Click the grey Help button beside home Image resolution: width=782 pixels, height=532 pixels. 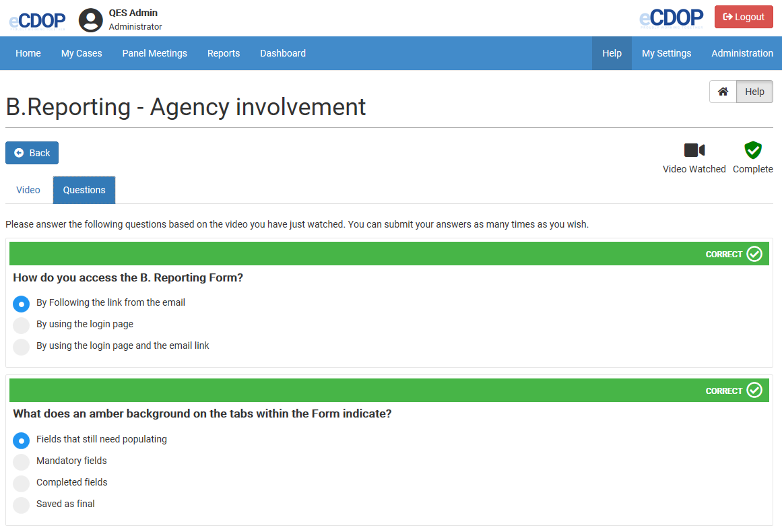pyautogui.click(x=754, y=92)
